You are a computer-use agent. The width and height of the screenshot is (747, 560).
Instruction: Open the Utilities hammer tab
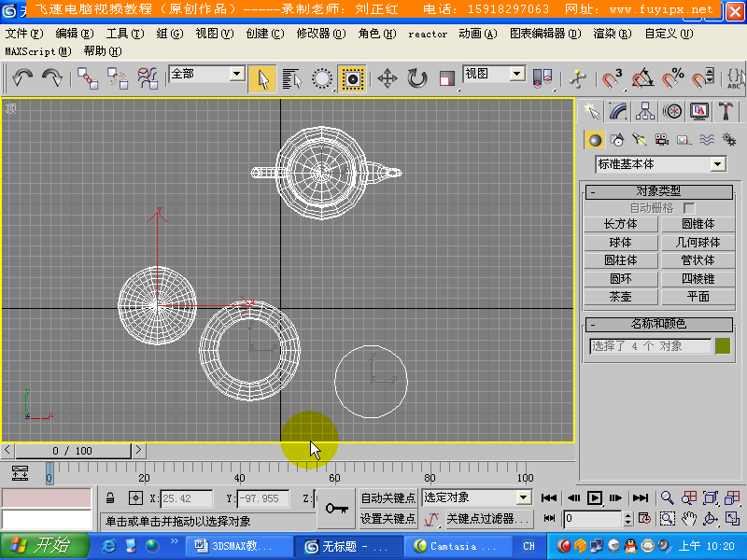coord(726,111)
